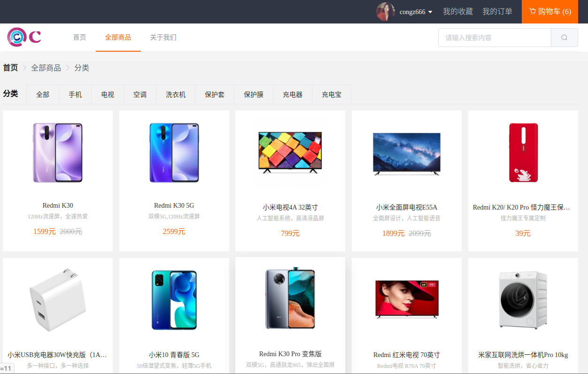Click the 小米USB充电器30W快充版 title

point(58,355)
